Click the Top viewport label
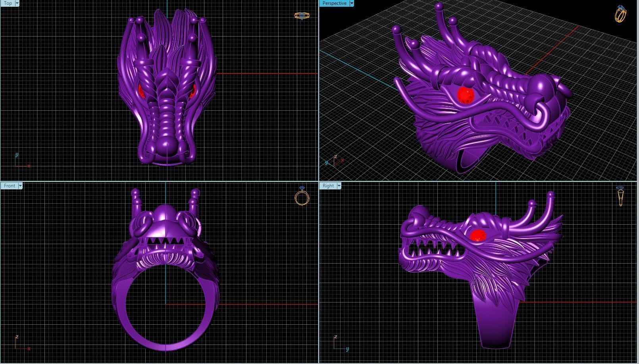The width and height of the screenshot is (639, 364). [x=8, y=3]
